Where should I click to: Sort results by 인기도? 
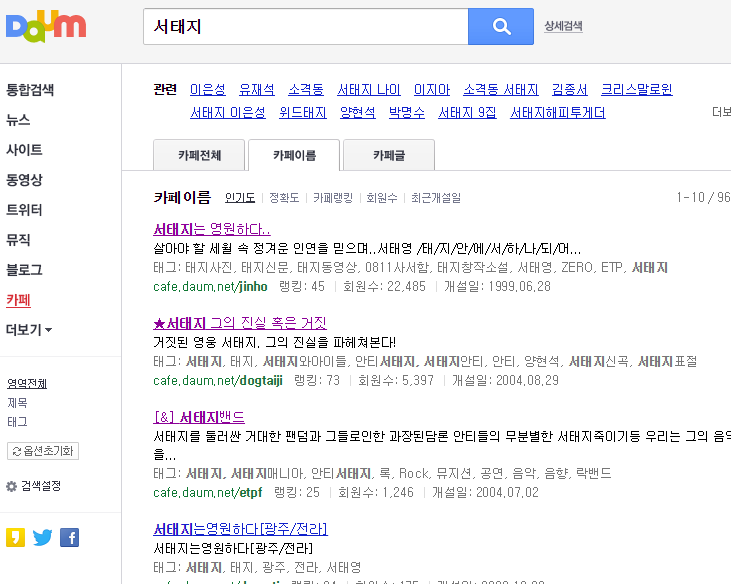click(x=240, y=198)
